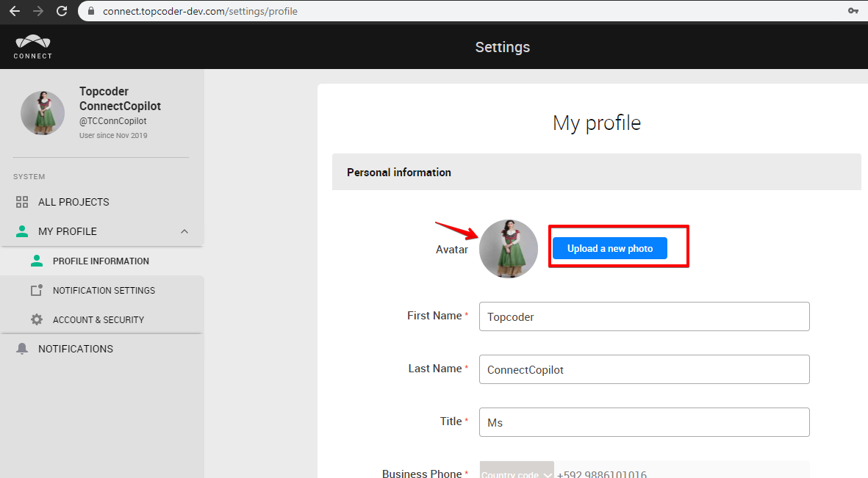Collapse the My Profile section chevron
The height and width of the screenshot is (478, 868).
point(184,231)
